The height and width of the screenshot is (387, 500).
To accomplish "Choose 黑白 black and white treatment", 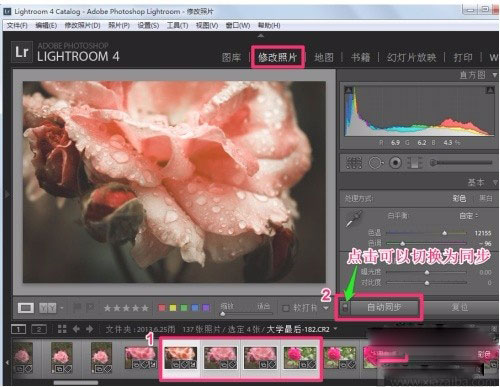I will tap(486, 199).
